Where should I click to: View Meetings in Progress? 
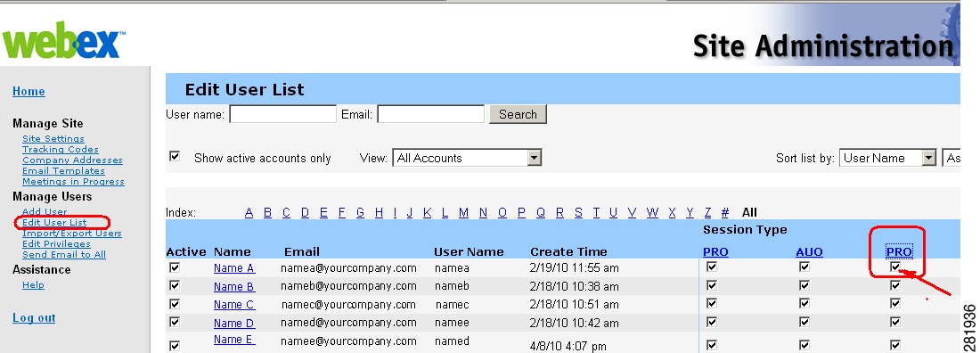pos(73,182)
